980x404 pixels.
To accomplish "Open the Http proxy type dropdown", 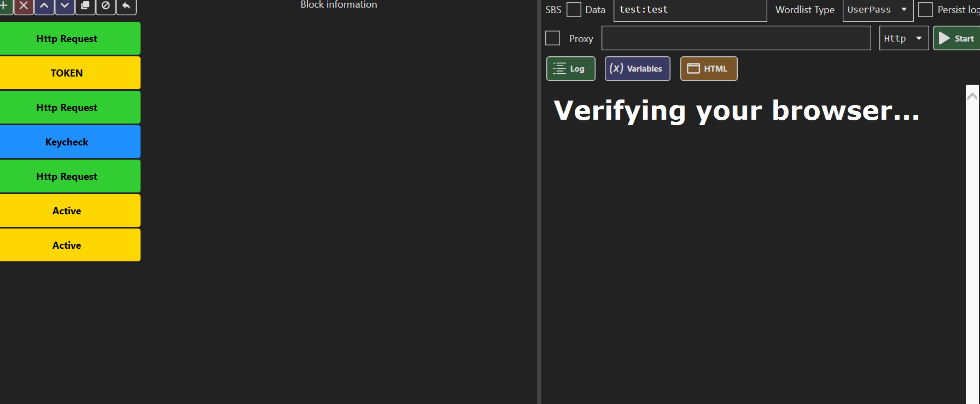I will 903,38.
